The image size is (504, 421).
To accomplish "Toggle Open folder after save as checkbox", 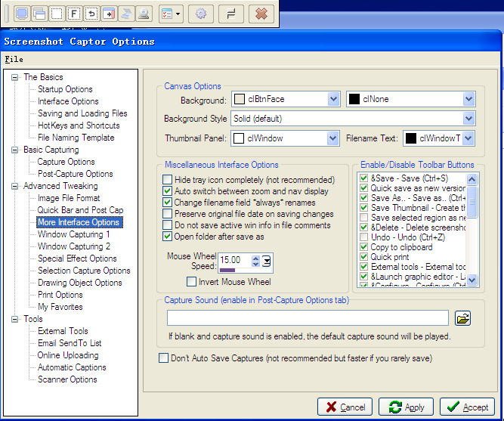I will 167,237.
